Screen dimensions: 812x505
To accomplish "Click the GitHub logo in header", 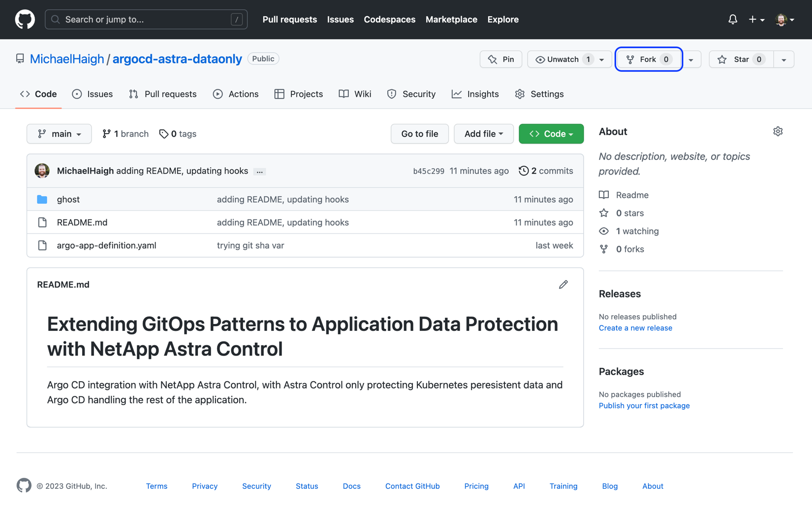I will click(x=25, y=19).
